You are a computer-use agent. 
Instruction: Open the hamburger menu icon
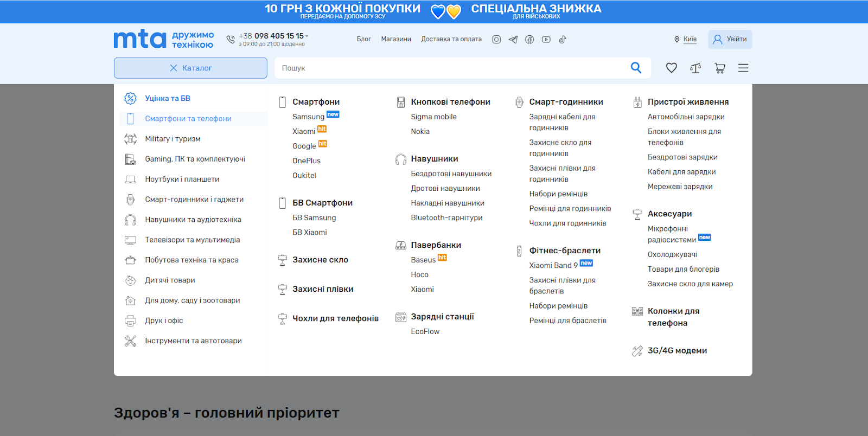click(743, 68)
